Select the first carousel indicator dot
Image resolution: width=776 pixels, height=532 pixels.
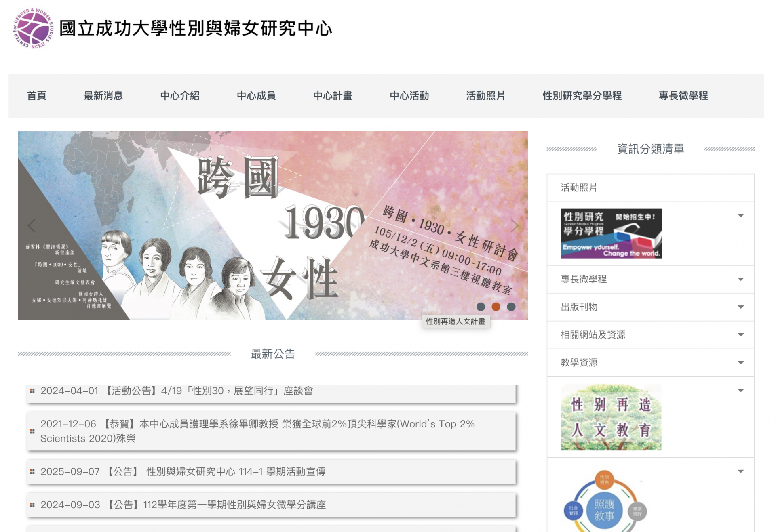(481, 307)
